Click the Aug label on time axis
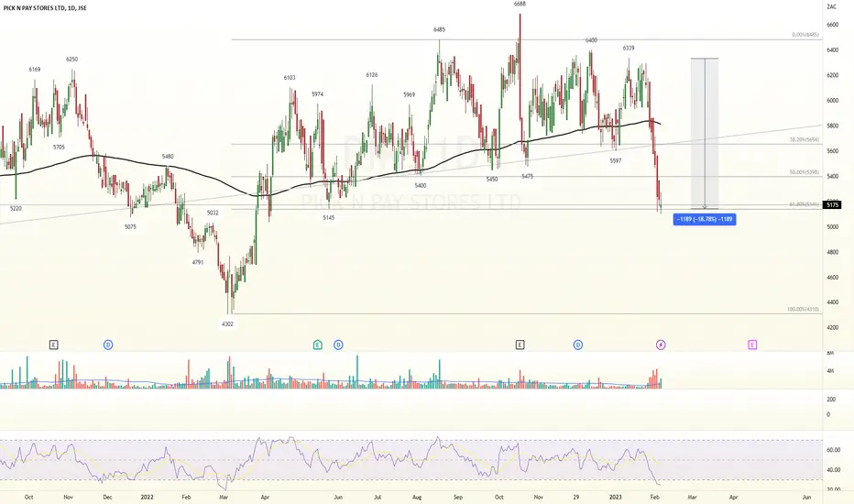 point(417,497)
